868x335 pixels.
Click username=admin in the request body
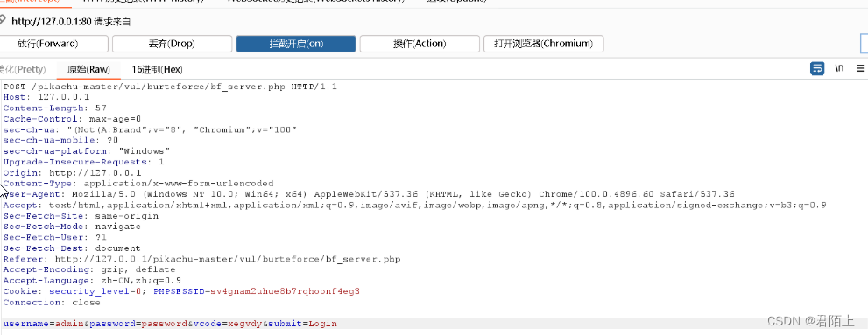click(x=43, y=324)
